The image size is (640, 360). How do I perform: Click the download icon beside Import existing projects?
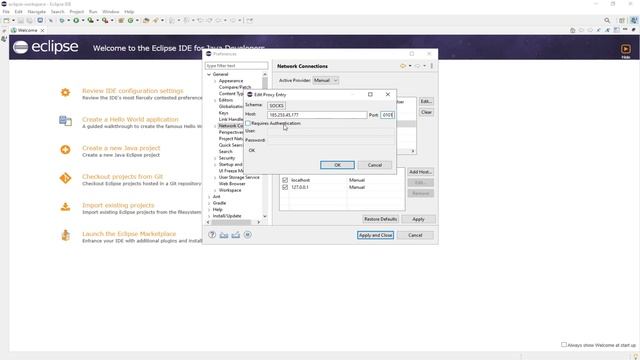(x=65, y=207)
